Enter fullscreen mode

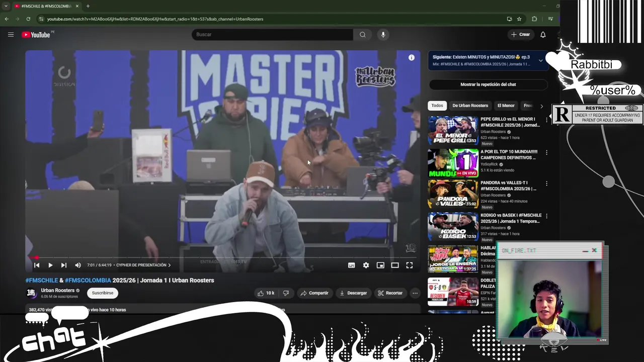(x=410, y=265)
